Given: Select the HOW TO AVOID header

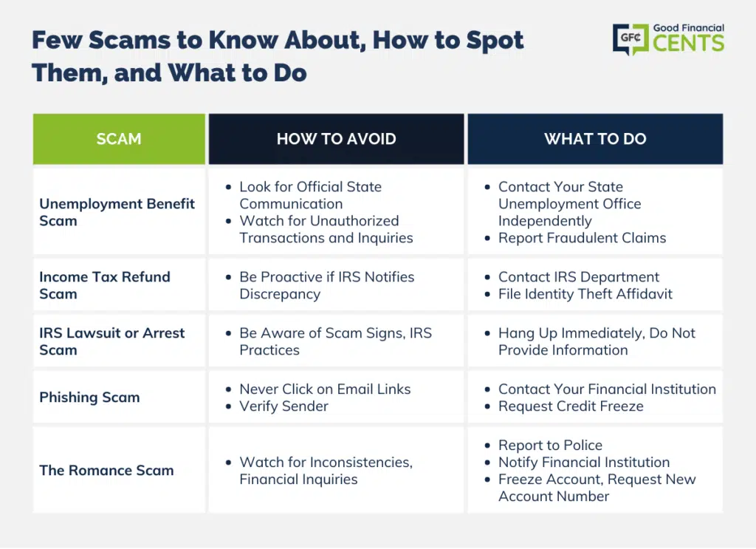Looking at the screenshot, I should coord(337,139).
